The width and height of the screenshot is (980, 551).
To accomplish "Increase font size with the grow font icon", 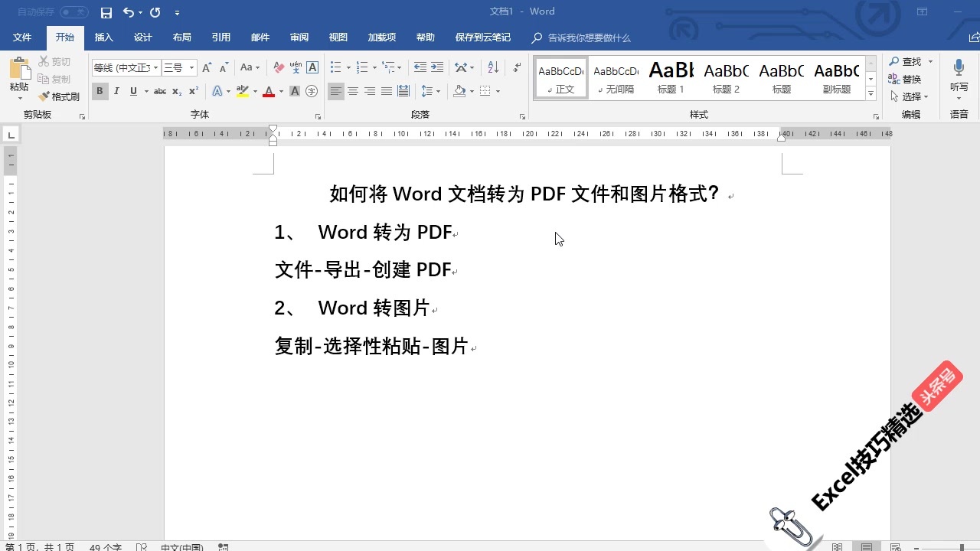I will point(207,68).
